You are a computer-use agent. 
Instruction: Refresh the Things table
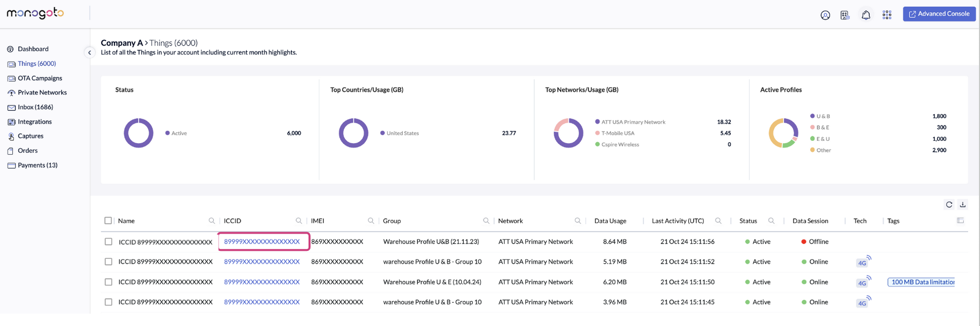coord(949,204)
